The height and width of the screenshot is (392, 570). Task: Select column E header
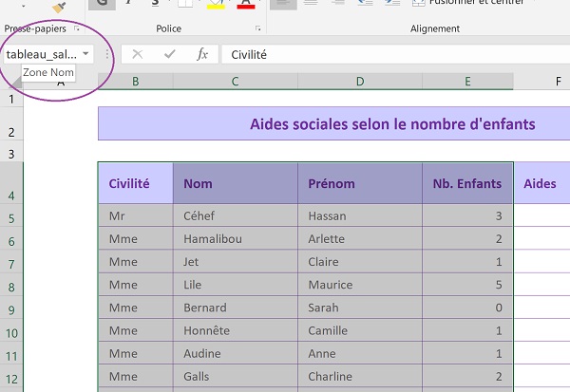(467, 81)
